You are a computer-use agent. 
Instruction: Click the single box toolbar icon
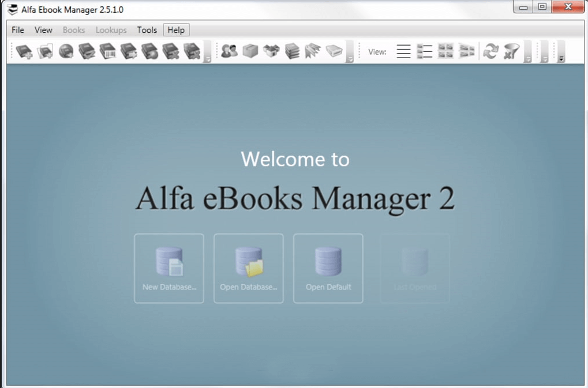[250, 51]
